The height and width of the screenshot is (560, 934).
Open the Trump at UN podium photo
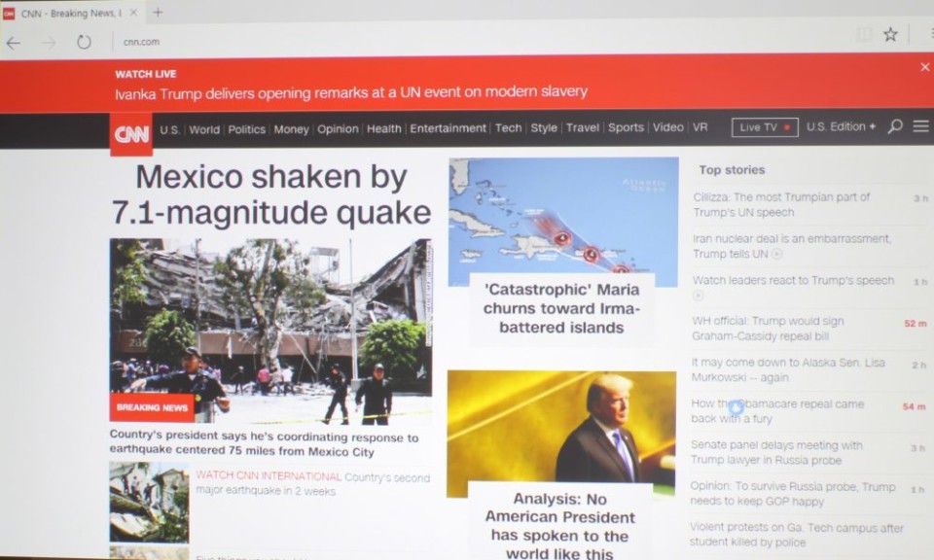tap(561, 434)
